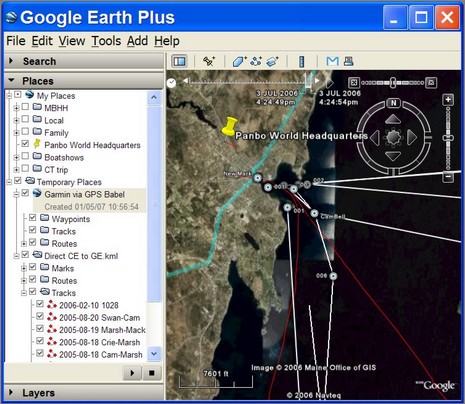This screenshot has width=465, height=404.
Task: Open the Edit menu
Action: (42, 41)
